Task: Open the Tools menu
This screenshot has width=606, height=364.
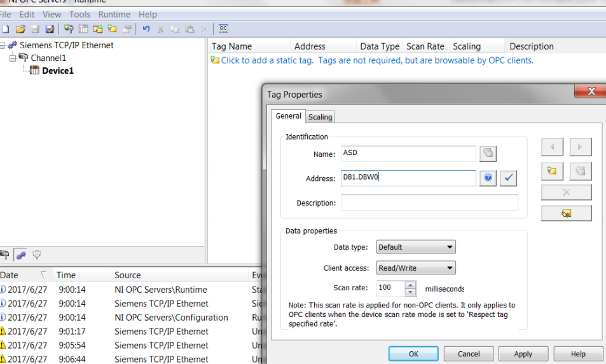Action: 79,15
